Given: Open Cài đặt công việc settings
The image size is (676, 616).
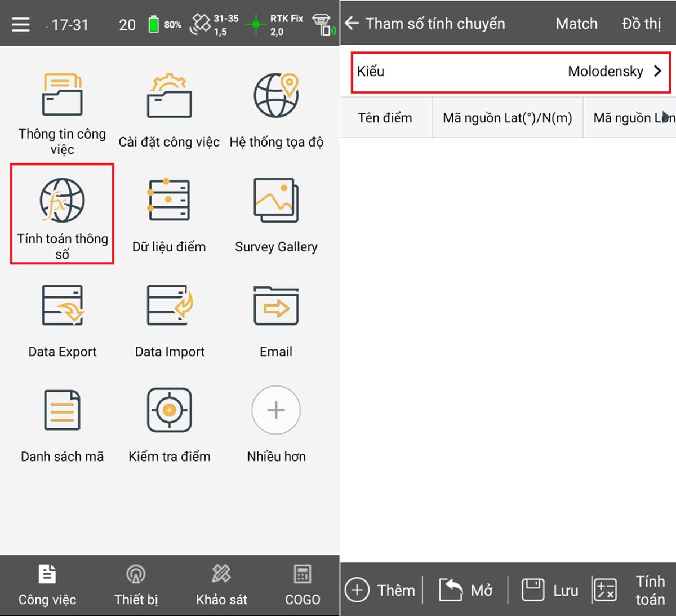Looking at the screenshot, I should pos(169,96).
